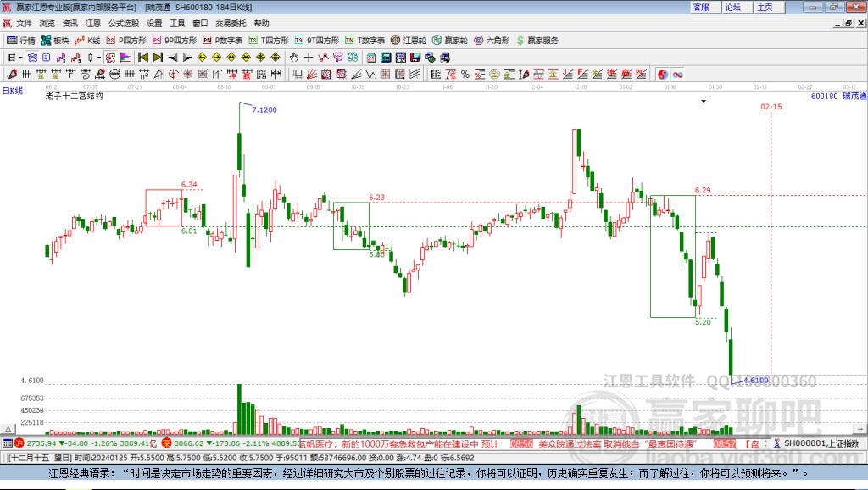This screenshot has height=490, width=868.
Task: Toggle the blue infinity loop icon
Action: 677,75
